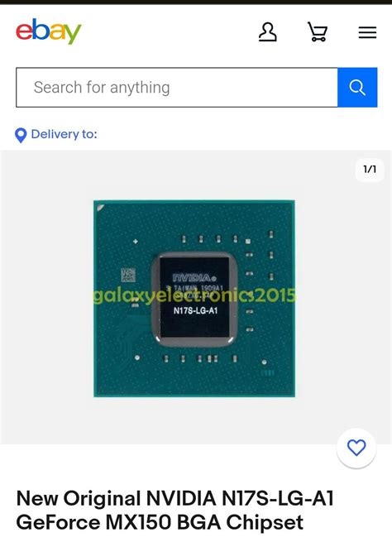392x542 pixels.
Task: Click the QR code on the chip
Action: pos(128,275)
